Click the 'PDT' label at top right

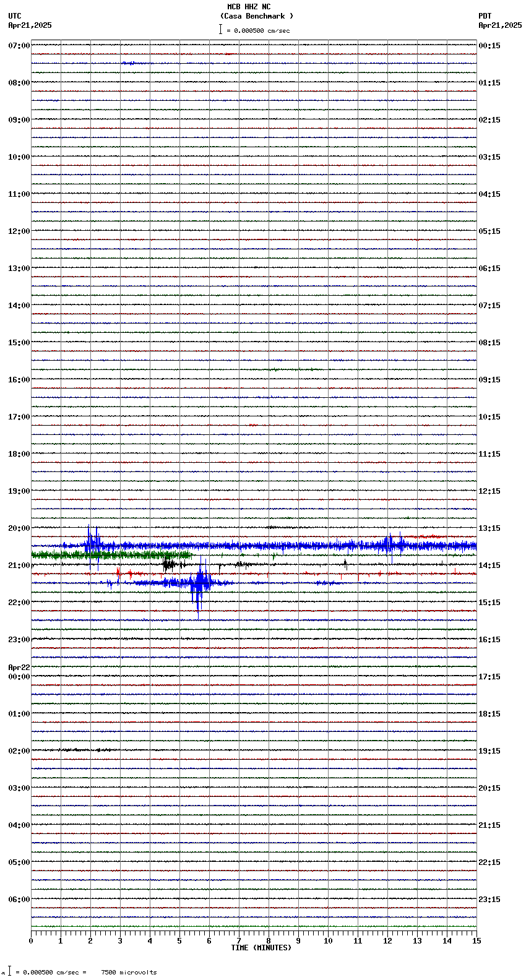tap(485, 16)
